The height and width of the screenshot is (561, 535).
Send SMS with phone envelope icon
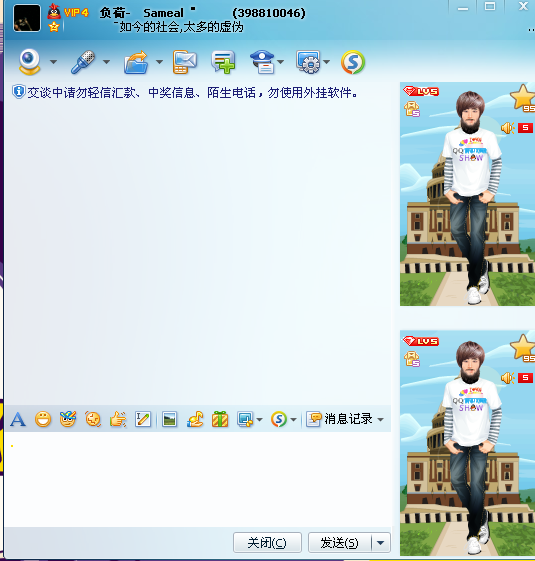(x=185, y=62)
